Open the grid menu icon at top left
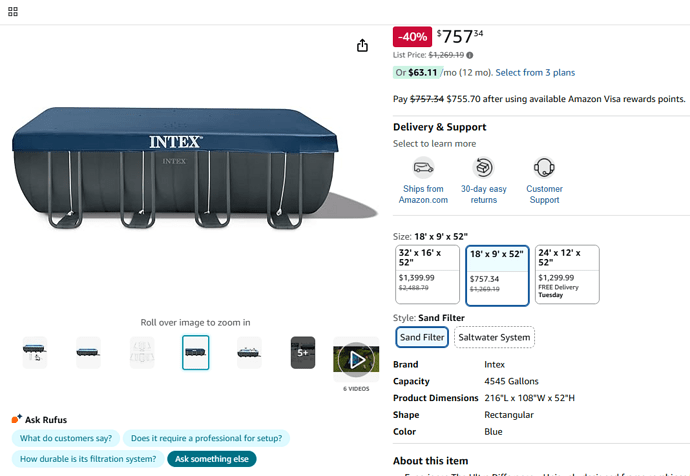This screenshot has width=690, height=476. click(12, 12)
